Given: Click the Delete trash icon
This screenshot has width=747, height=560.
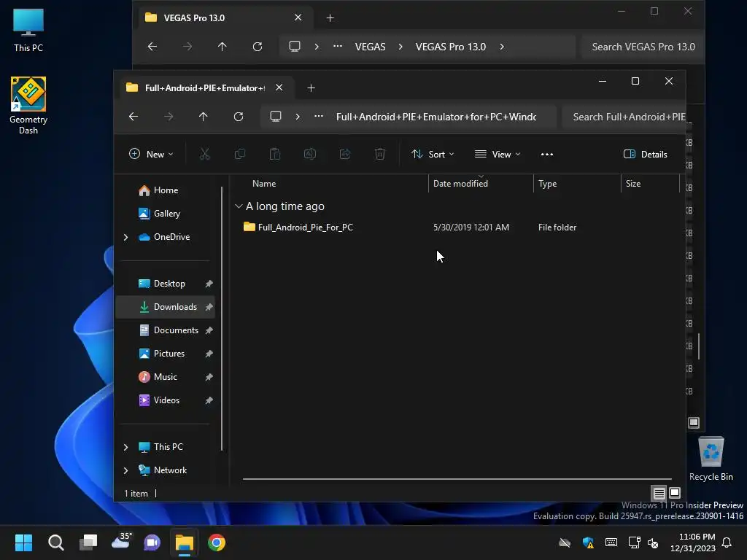Looking at the screenshot, I should pyautogui.click(x=379, y=154).
